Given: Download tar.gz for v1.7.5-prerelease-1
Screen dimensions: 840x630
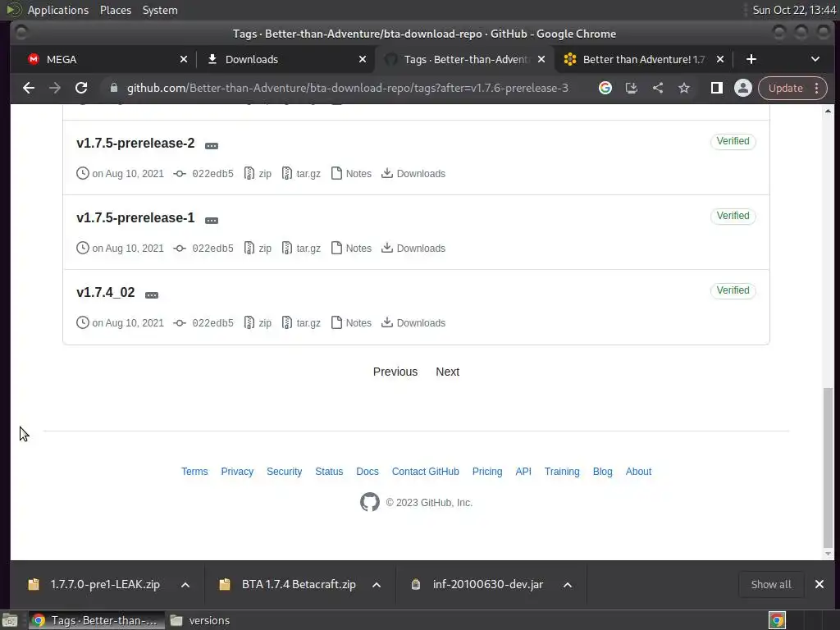Looking at the screenshot, I should tap(301, 248).
